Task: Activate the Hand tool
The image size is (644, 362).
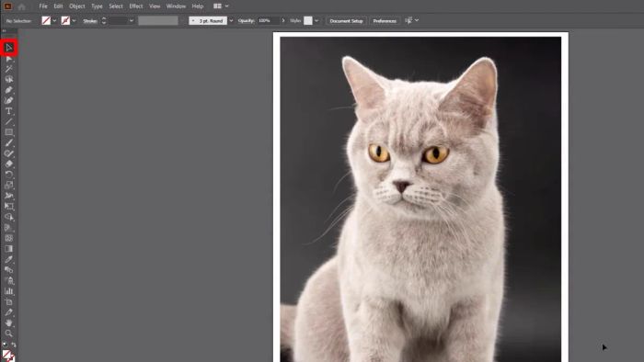Action: [x=8, y=323]
